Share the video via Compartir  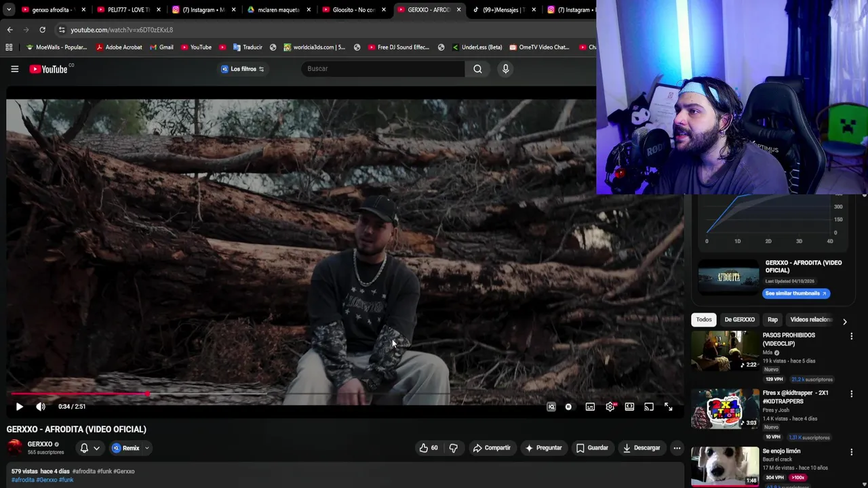tap(492, 448)
